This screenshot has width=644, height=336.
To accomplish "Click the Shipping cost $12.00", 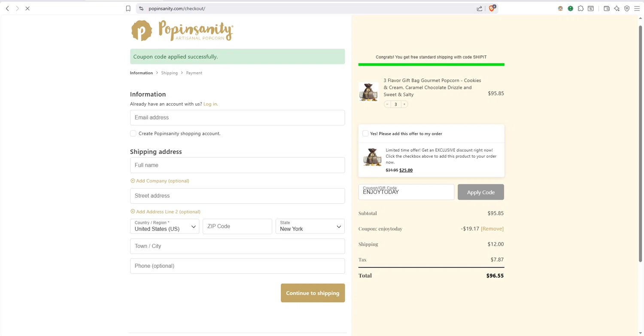I will click(495, 244).
